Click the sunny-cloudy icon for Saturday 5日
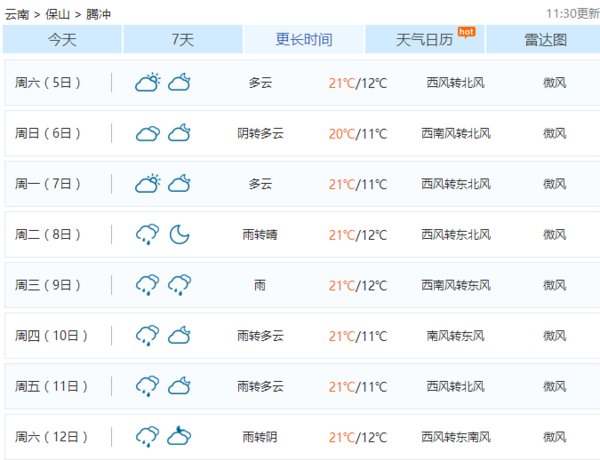This screenshot has height=460, width=600. tap(148, 83)
